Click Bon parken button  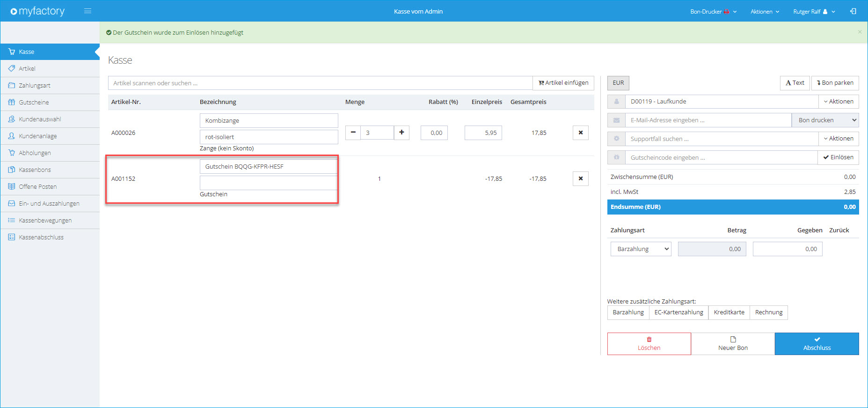(x=835, y=83)
